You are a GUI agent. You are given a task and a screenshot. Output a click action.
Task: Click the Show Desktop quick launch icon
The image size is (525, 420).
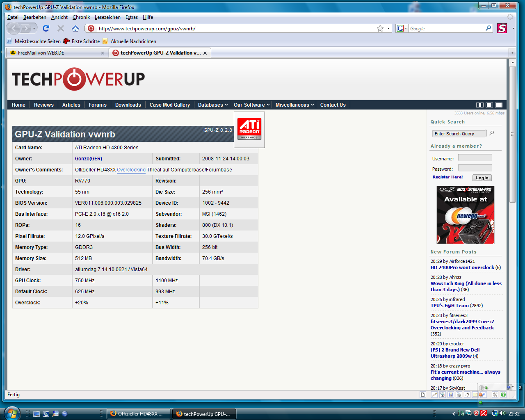[x=37, y=414]
